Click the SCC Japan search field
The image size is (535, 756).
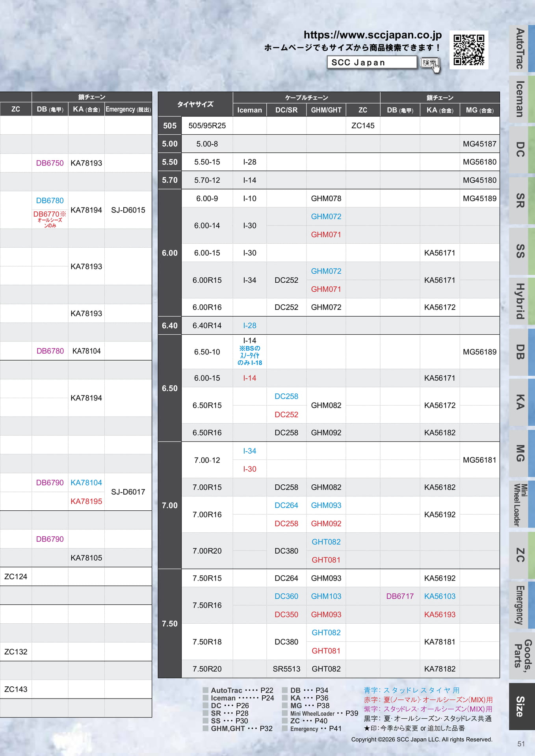(x=372, y=62)
